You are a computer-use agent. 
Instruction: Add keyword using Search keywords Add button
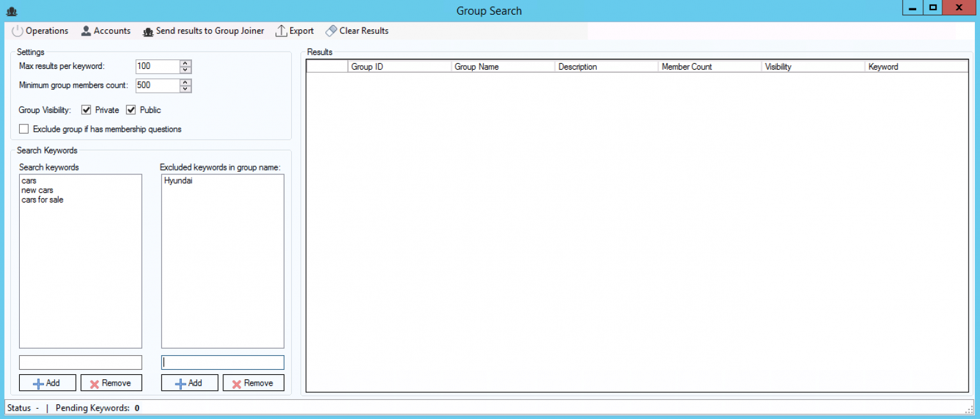pos(47,383)
